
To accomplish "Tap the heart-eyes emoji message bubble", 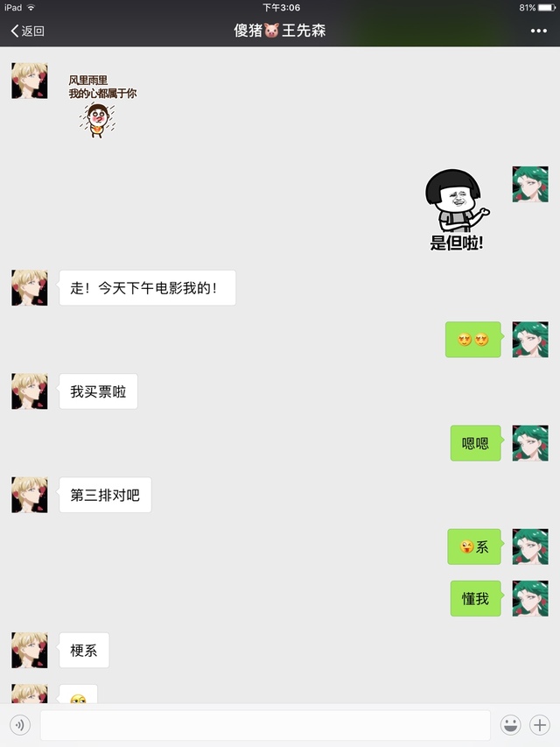I will tap(472, 339).
